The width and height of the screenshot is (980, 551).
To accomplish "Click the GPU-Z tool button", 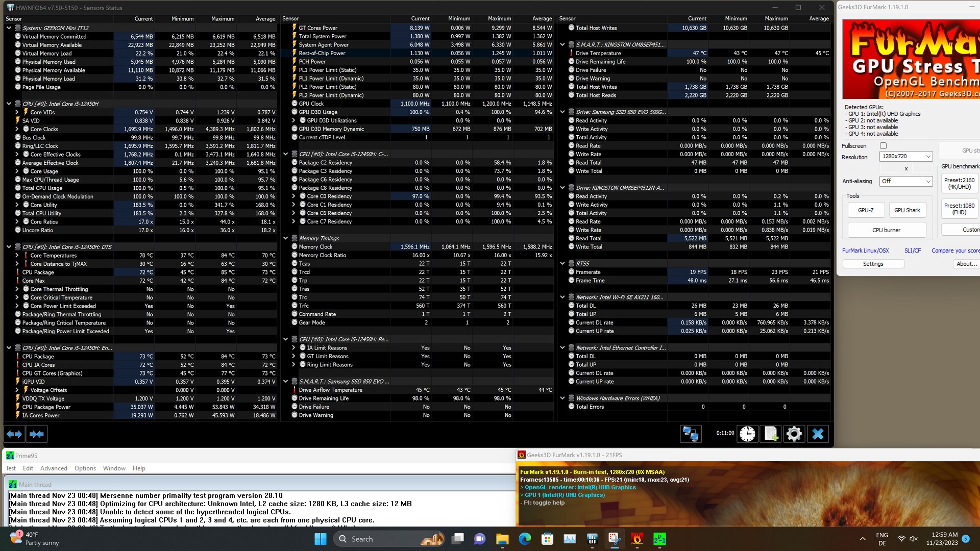I will click(866, 210).
